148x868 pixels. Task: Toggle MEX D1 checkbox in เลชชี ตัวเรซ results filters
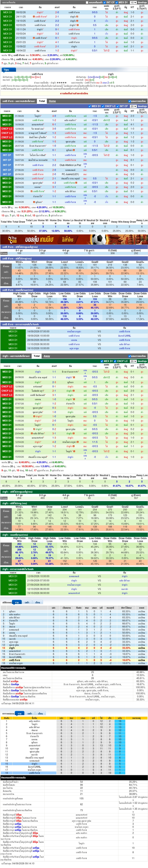pyautogui.click(x=90, y=106)
